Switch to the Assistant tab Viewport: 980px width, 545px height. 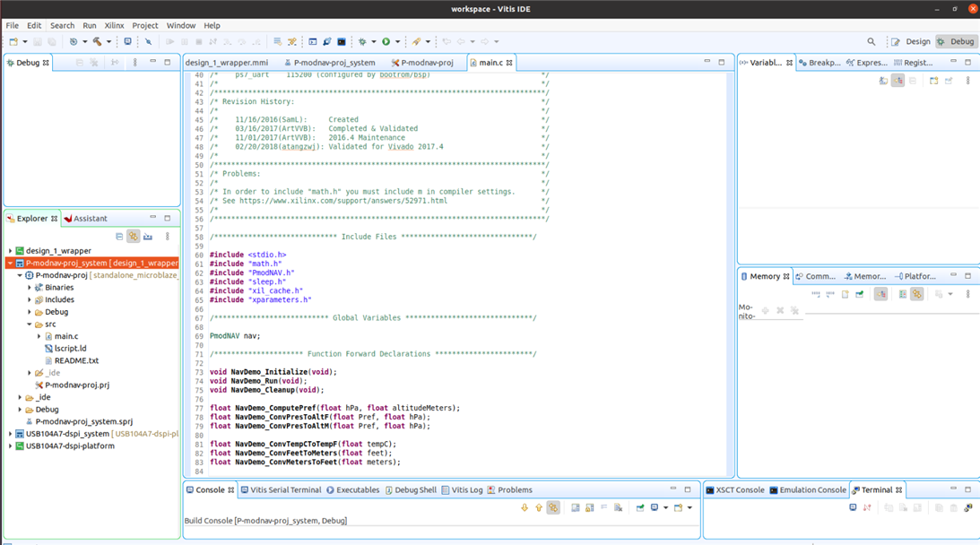click(x=85, y=219)
